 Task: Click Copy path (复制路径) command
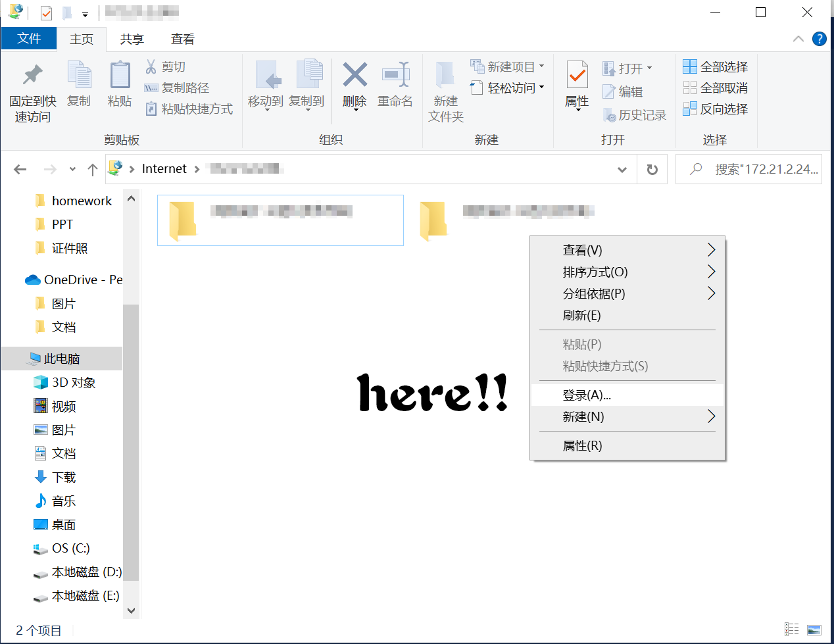tap(176, 87)
